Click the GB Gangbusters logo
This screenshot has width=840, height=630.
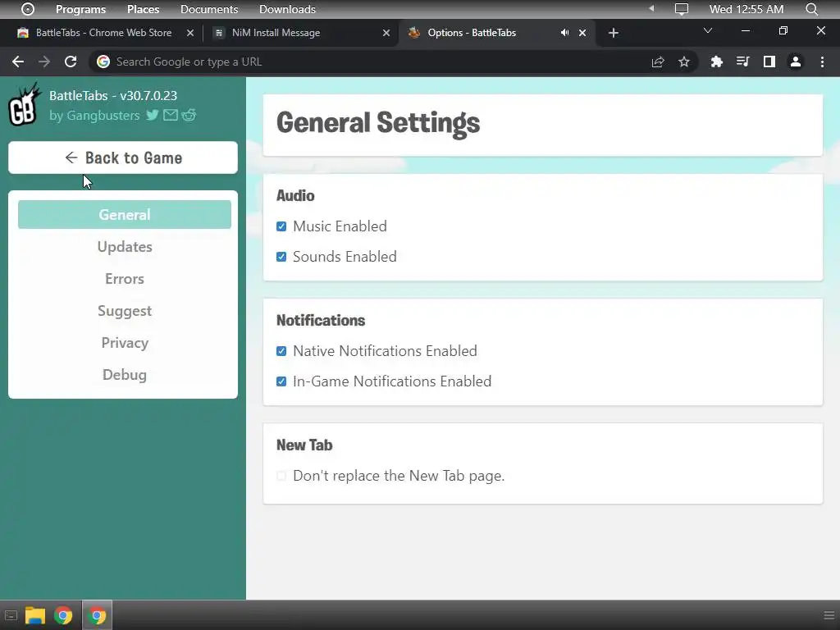[25, 104]
